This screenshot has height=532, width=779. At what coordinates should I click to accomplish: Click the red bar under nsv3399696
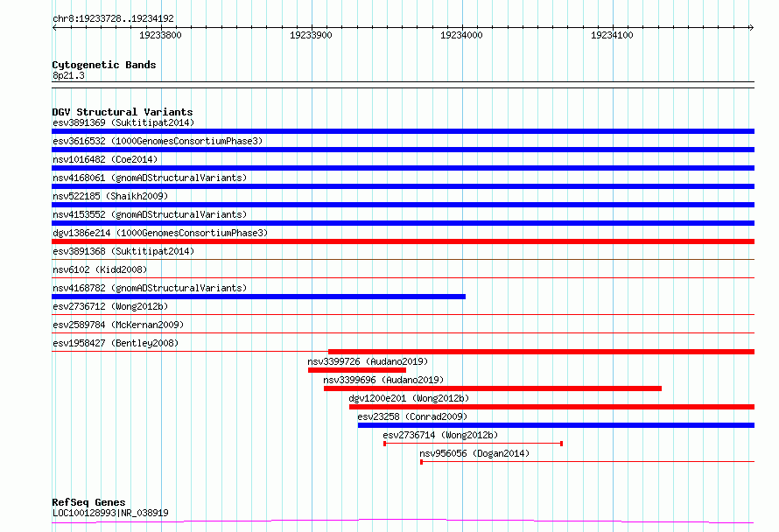[x=492, y=388]
